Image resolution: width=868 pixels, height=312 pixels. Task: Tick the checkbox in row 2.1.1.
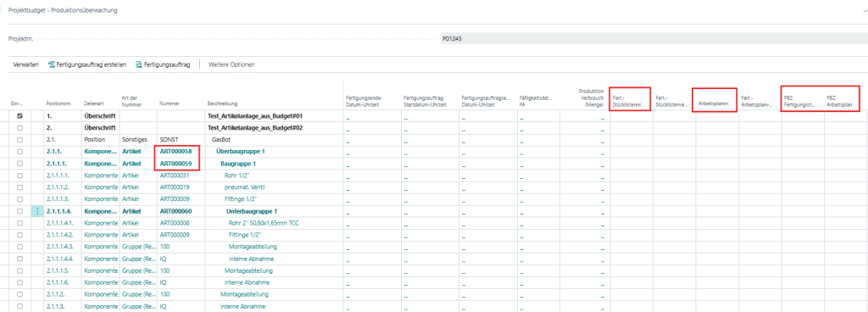20,152
